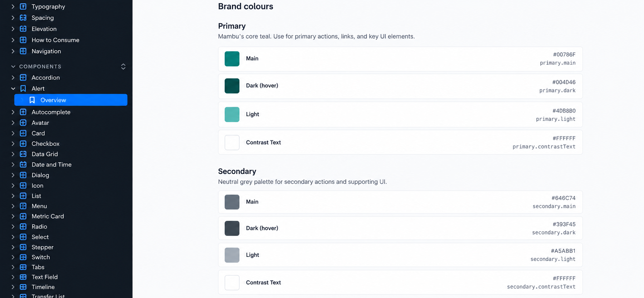The image size is (644, 298).
Task: Click the #A5ABB1 hex value
Action: [x=563, y=251]
